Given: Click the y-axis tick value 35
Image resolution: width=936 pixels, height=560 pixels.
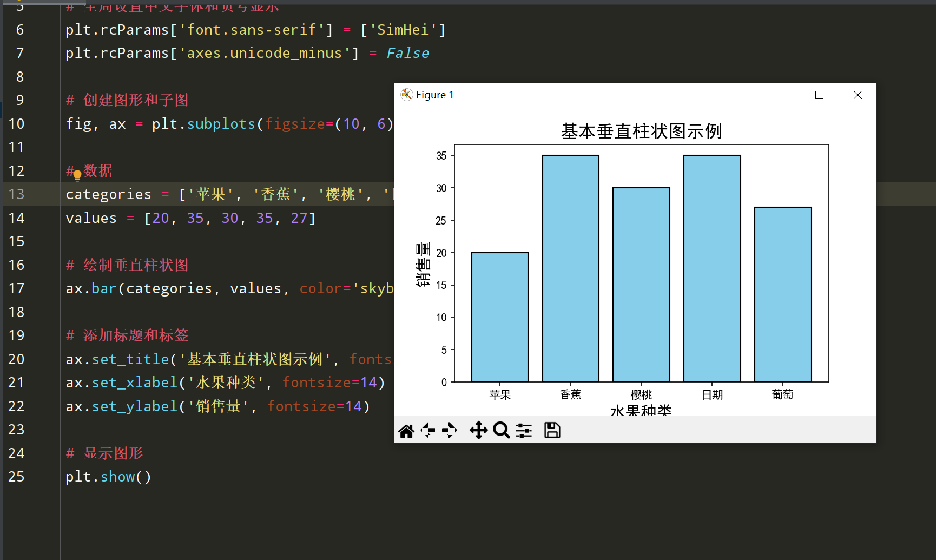Looking at the screenshot, I should tap(441, 156).
